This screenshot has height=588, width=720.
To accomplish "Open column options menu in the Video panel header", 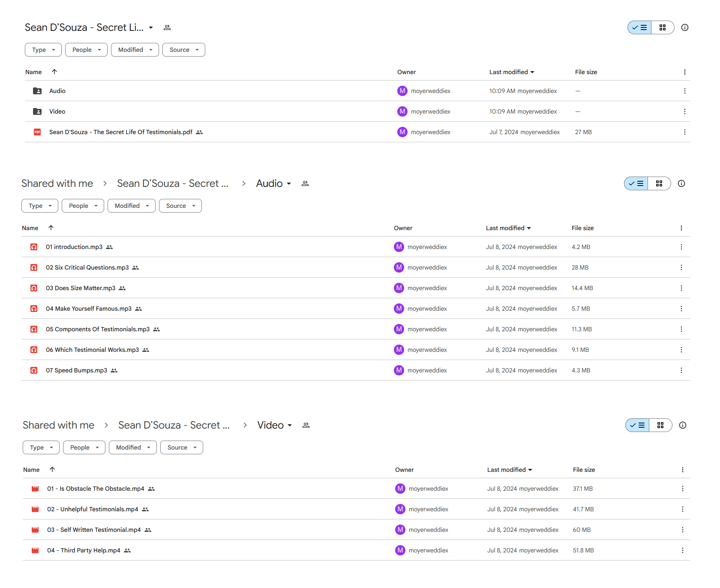I will click(682, 470).
